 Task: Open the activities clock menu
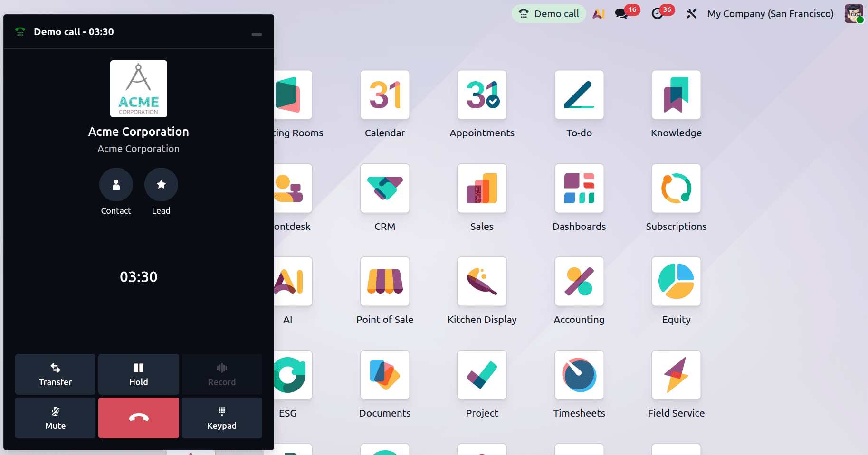point(658,14)
